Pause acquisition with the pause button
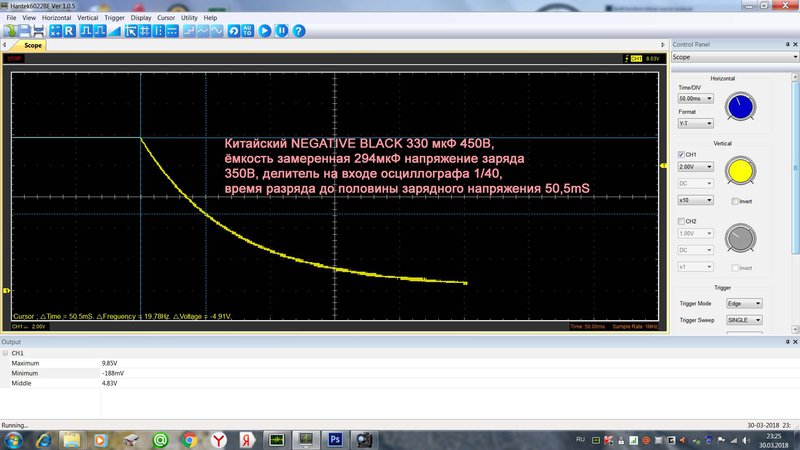Image resolution: width=800 pixels, height=450 pixels. [x=282, y=31]
